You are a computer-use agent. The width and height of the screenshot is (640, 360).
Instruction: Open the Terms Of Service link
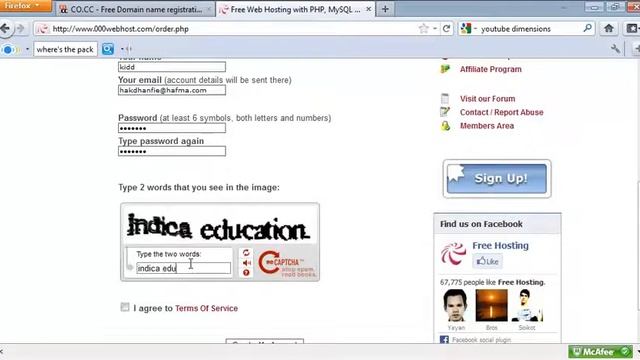(206, 308)
